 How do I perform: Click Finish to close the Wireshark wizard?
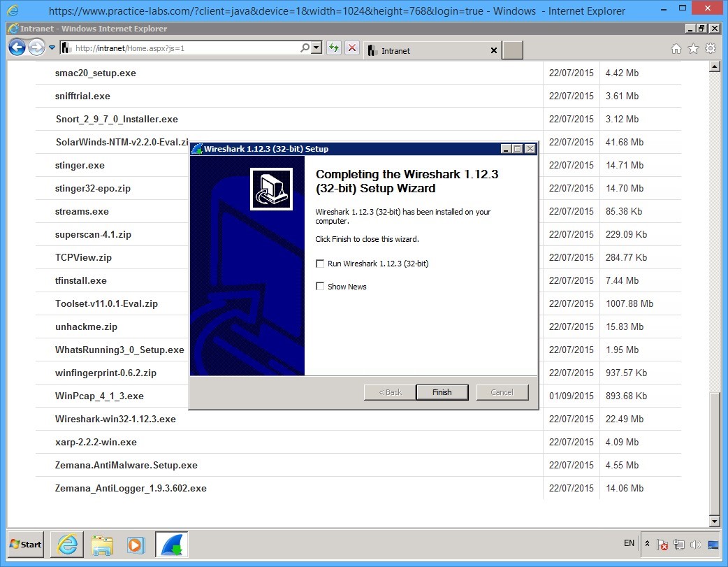tap(442, 392)
